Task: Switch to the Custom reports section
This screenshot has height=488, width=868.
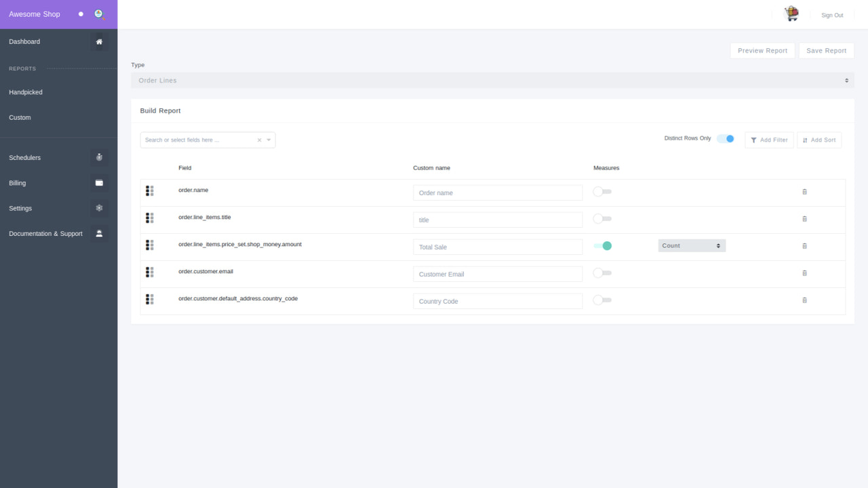Action: (x=20, y=117)
